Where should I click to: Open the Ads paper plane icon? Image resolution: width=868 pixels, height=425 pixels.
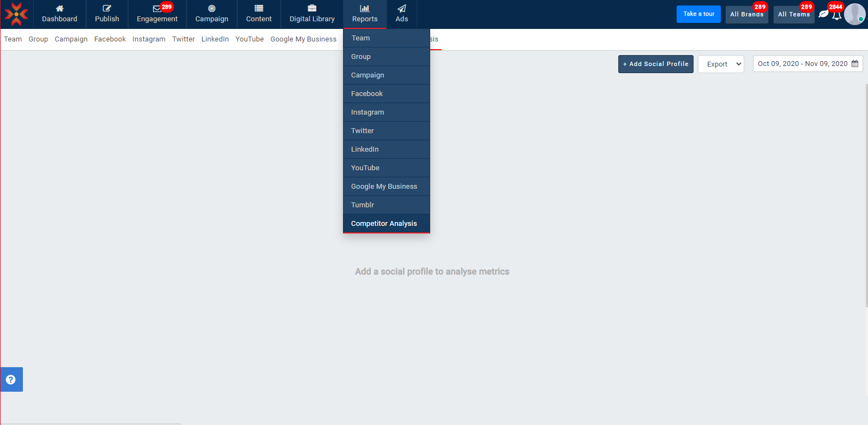tap(402, 9)
